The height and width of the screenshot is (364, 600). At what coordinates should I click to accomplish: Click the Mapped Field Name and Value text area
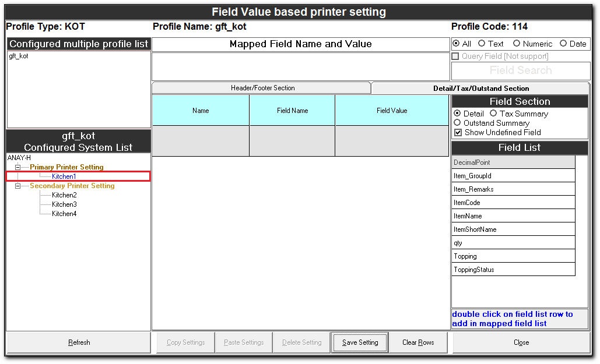point(300,66)
